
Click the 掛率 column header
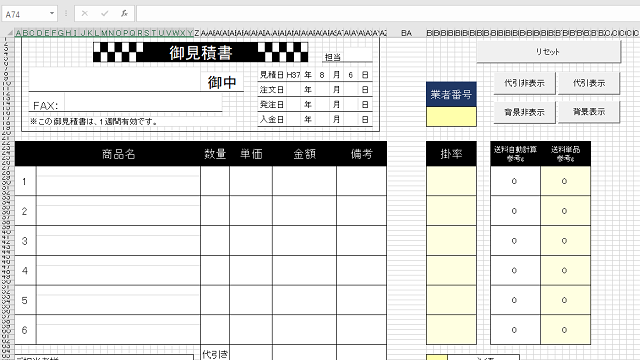451,154
